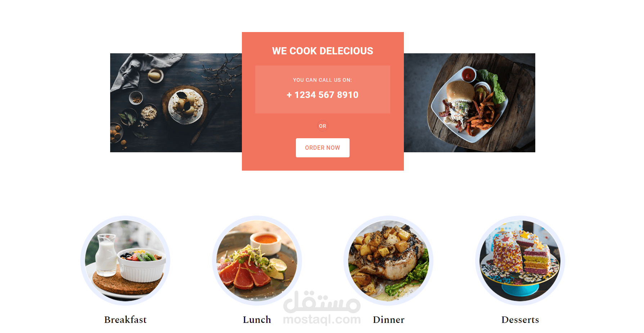The height and width of the screenshot is (333, 644).
Task: Open the Dinner circular food image
Action: (388, 261)
